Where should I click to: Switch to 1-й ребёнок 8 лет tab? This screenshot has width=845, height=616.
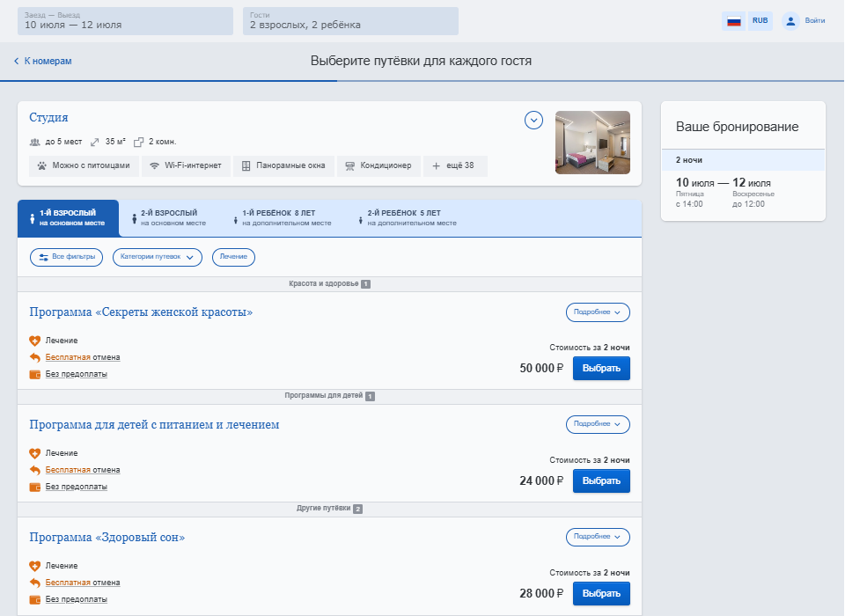pos(283,218)
